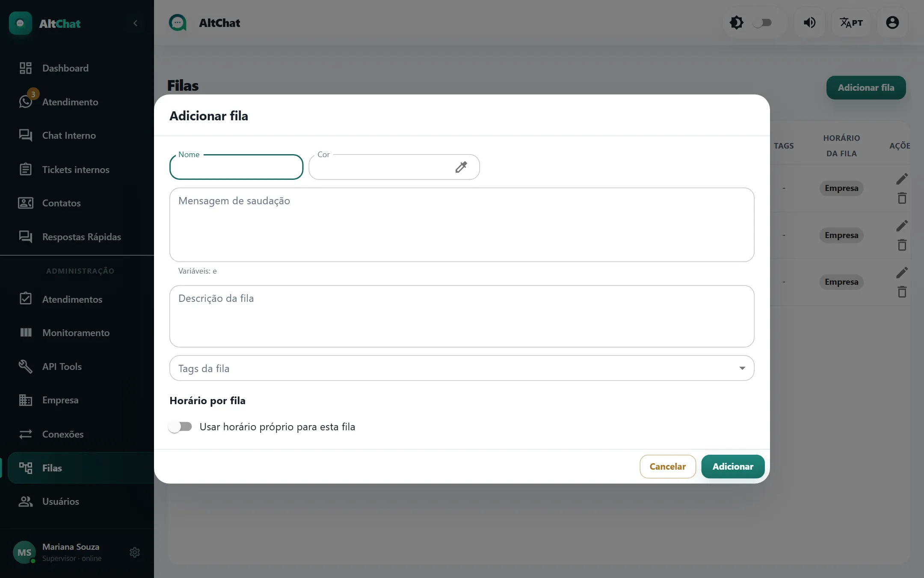The image size is (924, 578).
Task: Click the TAGS column header
Action: tap(783, 146)
